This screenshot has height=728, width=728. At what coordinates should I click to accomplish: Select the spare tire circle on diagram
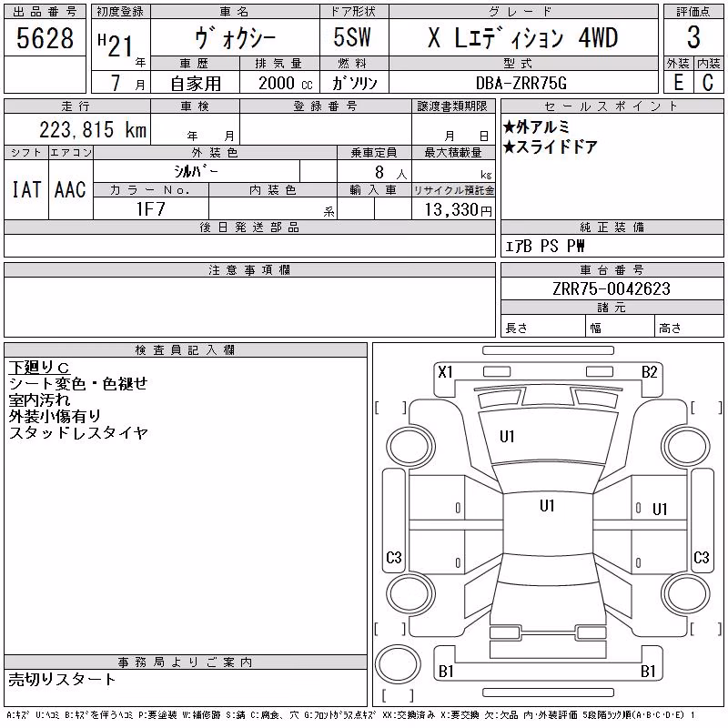pyautogui.click(x=398, y=664)
